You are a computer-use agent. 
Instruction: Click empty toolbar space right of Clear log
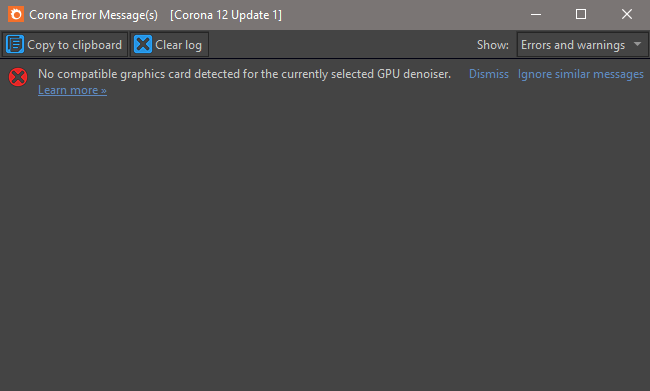coord(342,44)
